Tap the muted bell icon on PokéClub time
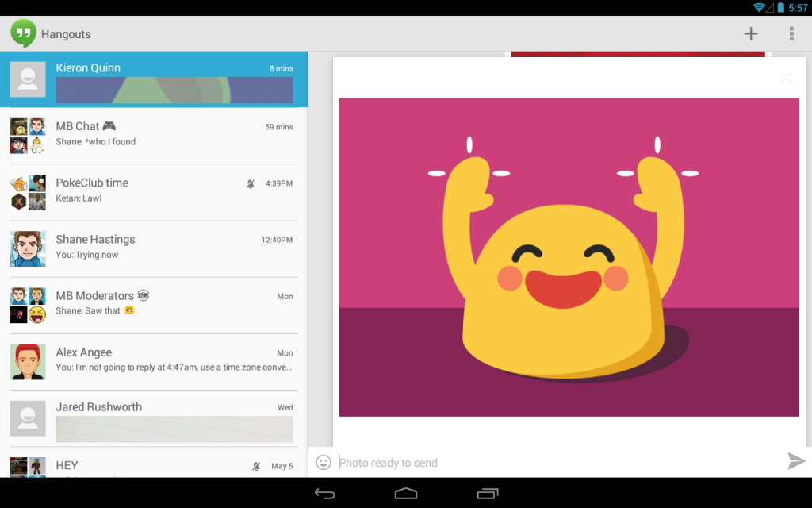 coord(250,183)
